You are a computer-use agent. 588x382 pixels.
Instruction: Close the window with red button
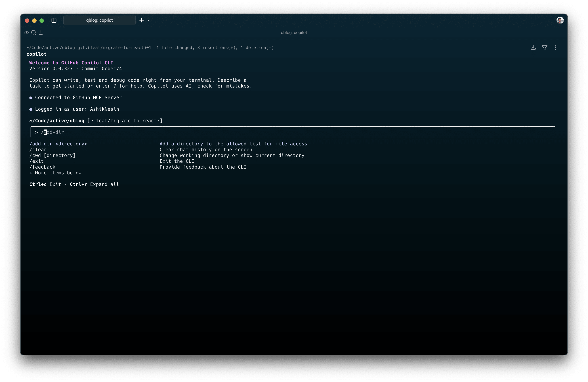tap(27, 20)
